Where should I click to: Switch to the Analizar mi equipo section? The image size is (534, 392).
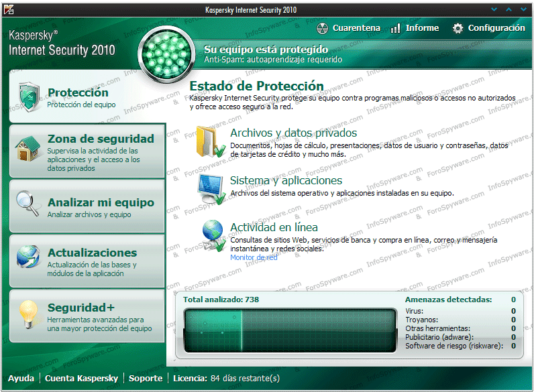[87, 206]
